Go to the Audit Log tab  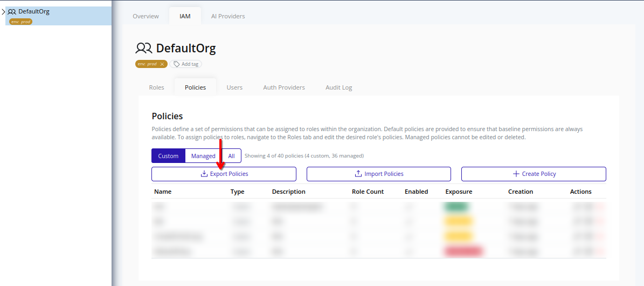tap(338, 87)
